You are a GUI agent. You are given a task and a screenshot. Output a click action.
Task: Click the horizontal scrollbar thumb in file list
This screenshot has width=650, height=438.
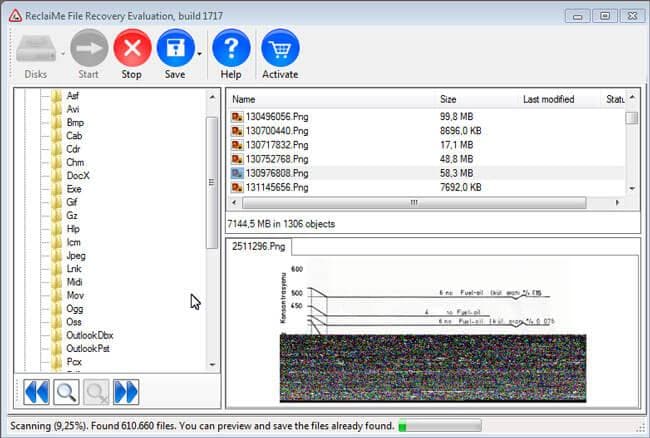pyautogui.click(x=414, y=203)
